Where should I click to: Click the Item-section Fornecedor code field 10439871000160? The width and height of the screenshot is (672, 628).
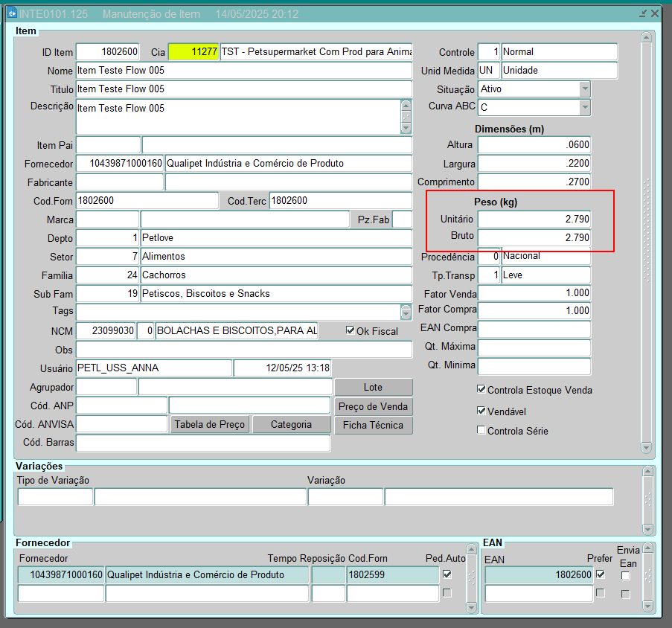point(120,164)
